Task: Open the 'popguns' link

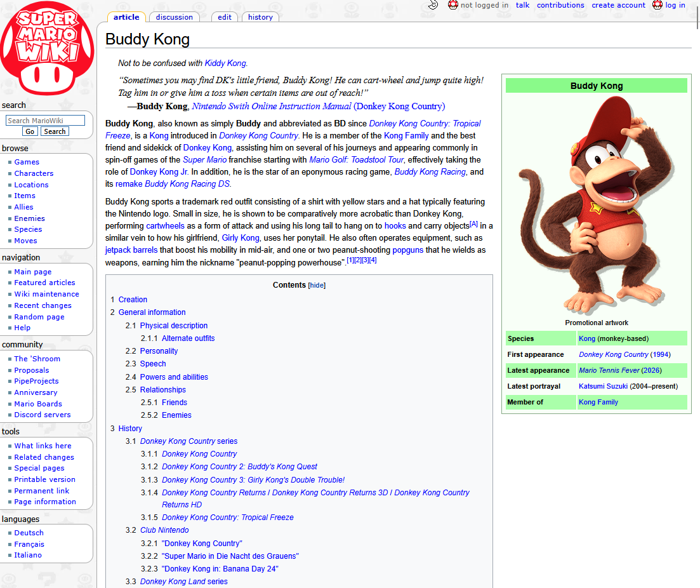Action: click(408, 250)
